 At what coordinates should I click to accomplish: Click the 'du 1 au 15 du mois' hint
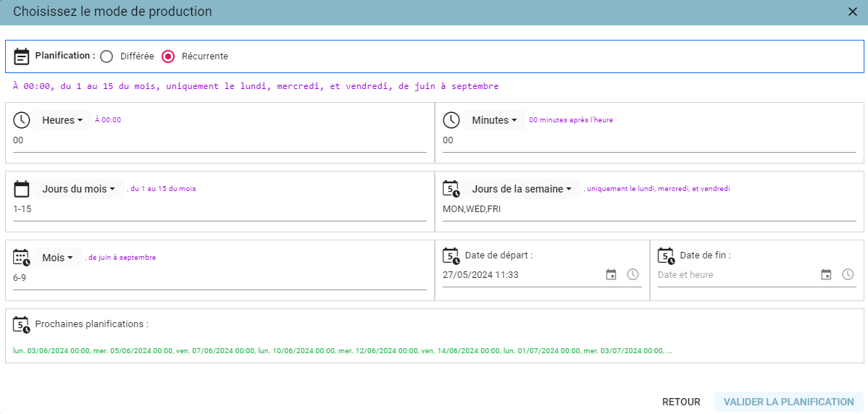coord(161,189)
